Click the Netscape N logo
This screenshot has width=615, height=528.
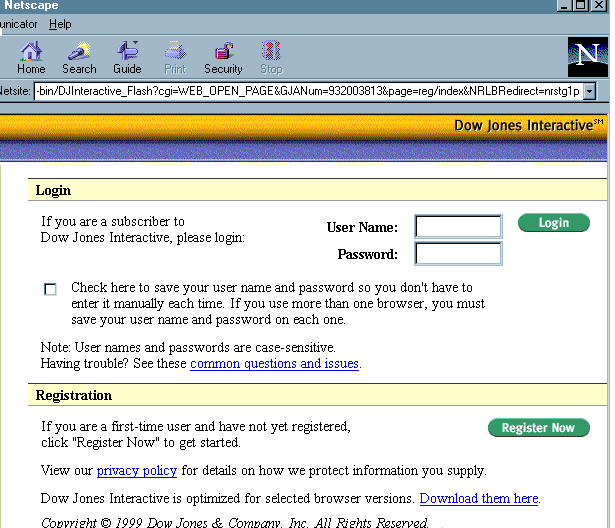587,57
